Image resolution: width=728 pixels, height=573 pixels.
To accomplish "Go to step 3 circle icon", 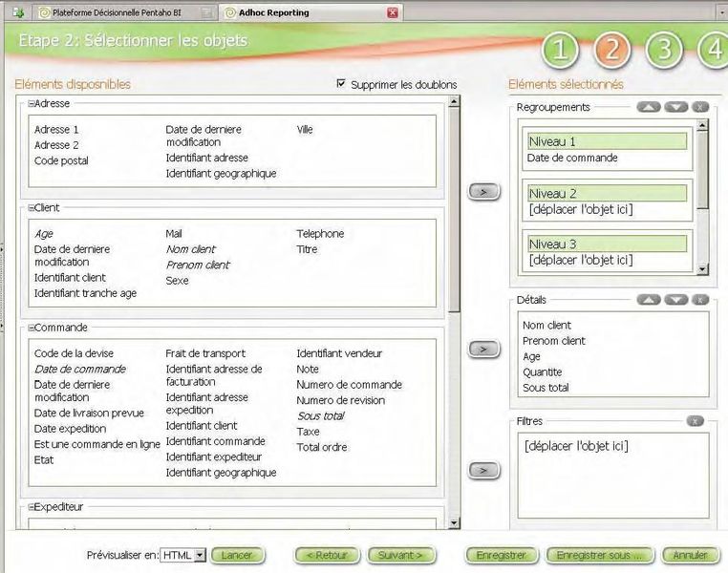I will pyautogui.click(x=663, y=51).
